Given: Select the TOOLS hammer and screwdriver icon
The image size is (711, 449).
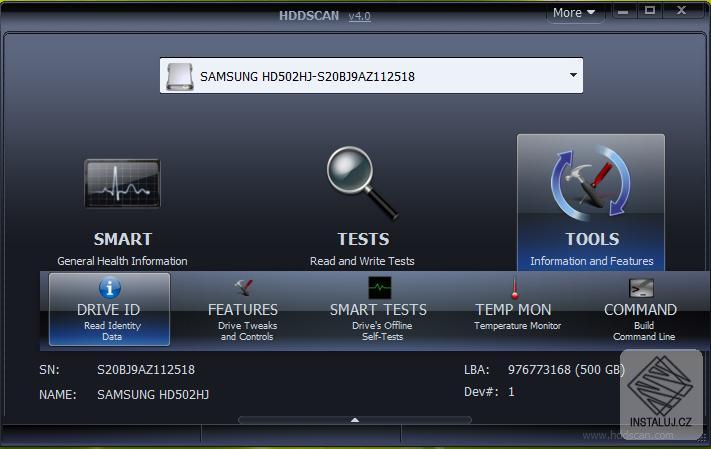Looking at the screenshot, I should pyautogui.click(x=590, y=183).
